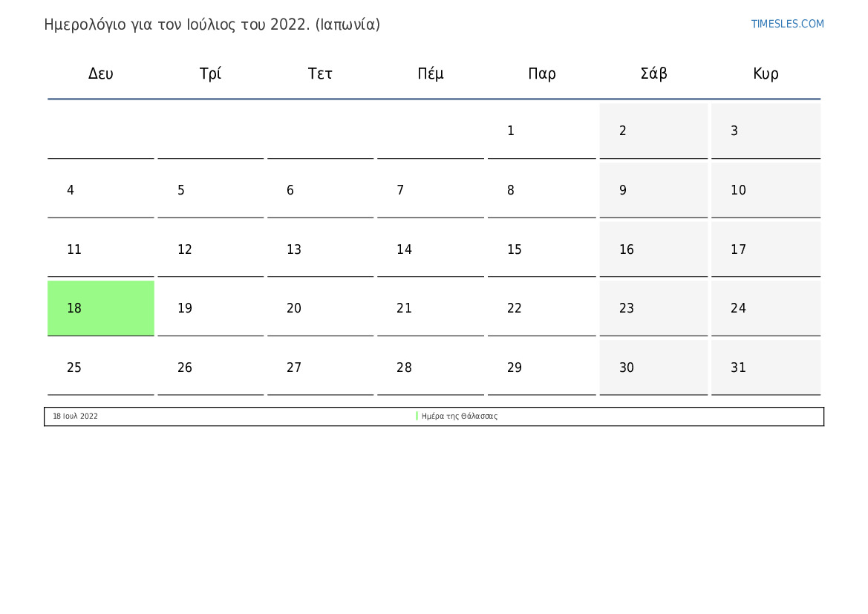Open the TIMESLES.COM link

[787, 24]
